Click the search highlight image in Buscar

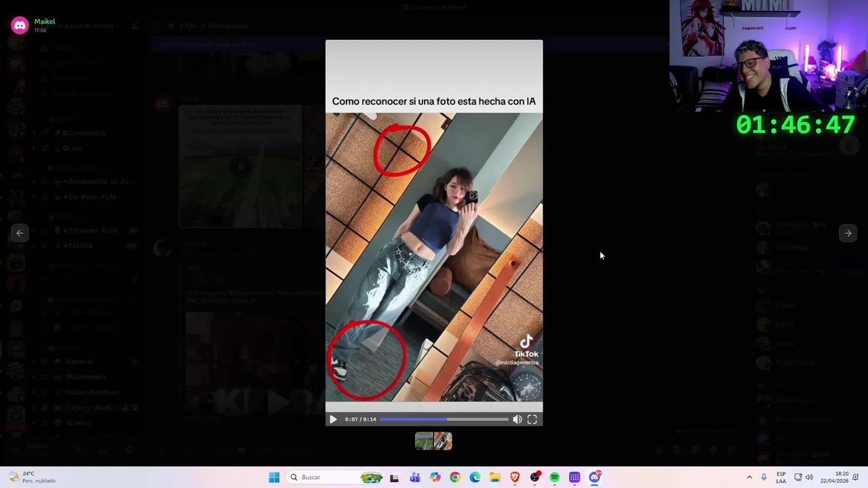tap(371, 477)
